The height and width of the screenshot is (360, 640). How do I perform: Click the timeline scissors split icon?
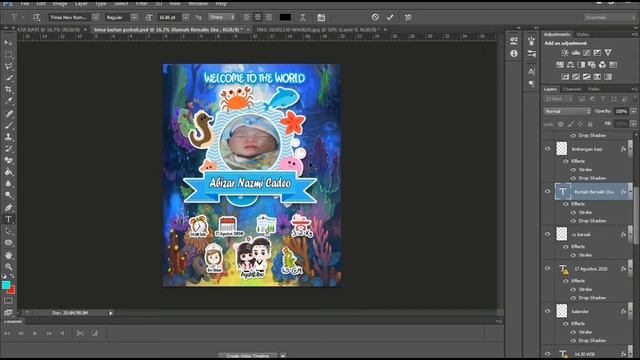[80, 333]
